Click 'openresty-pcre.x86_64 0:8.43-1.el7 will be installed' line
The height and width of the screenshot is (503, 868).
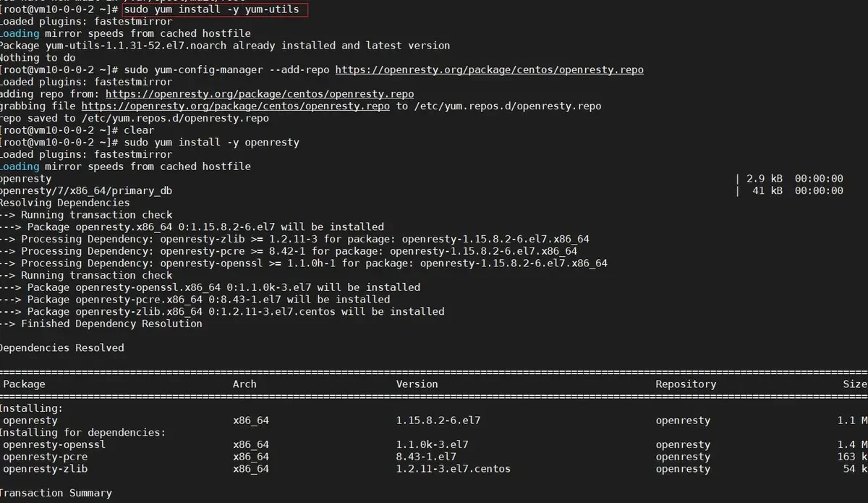tap(195, 300)
